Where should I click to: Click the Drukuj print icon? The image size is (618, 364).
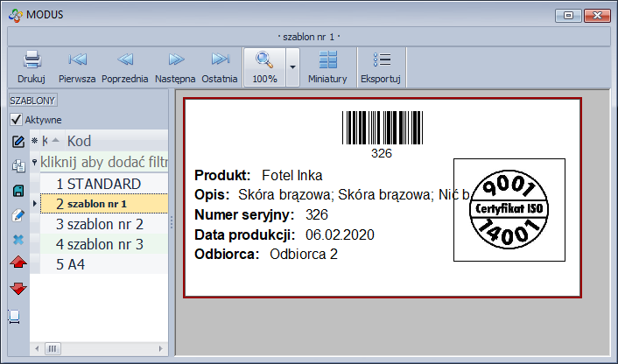tap(32, 66)
